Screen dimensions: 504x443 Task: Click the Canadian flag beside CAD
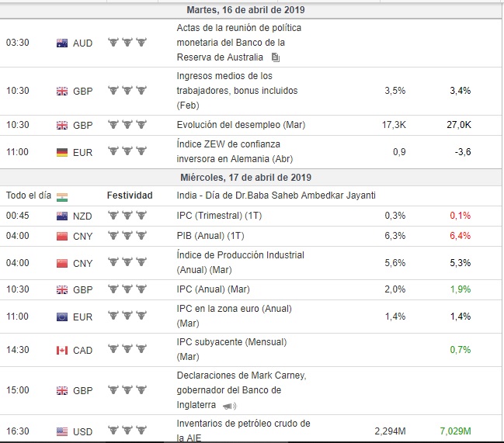point(62,350)
